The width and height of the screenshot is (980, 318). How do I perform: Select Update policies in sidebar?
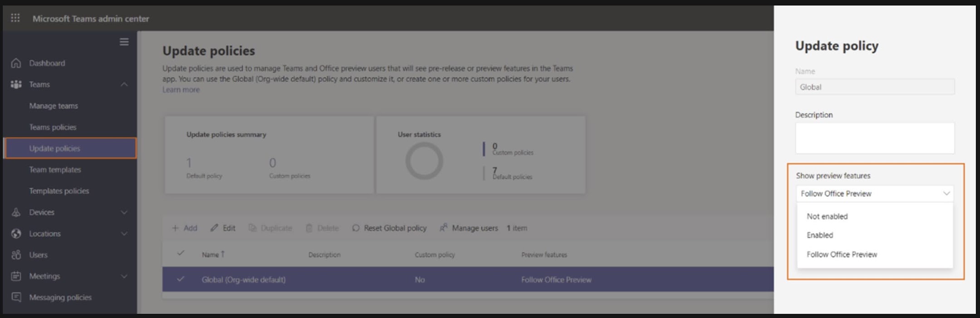(70, 148)
